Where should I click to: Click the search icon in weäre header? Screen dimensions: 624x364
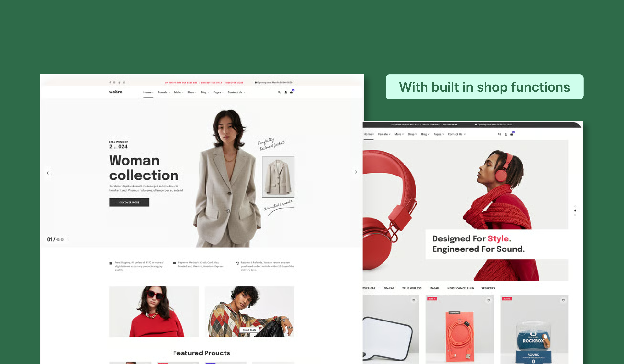(x=279, y=92)
